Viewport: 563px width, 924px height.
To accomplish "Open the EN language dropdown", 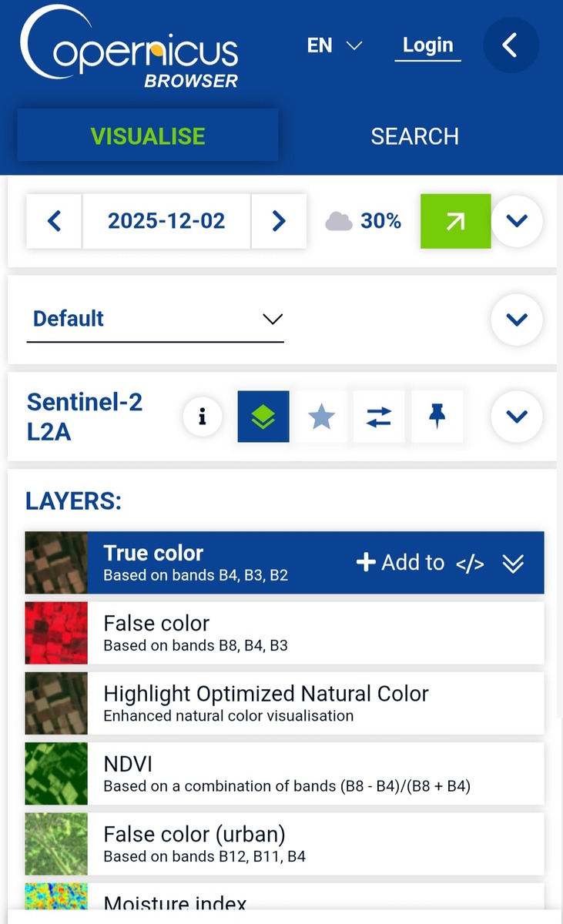I will [x=334, y=45].
